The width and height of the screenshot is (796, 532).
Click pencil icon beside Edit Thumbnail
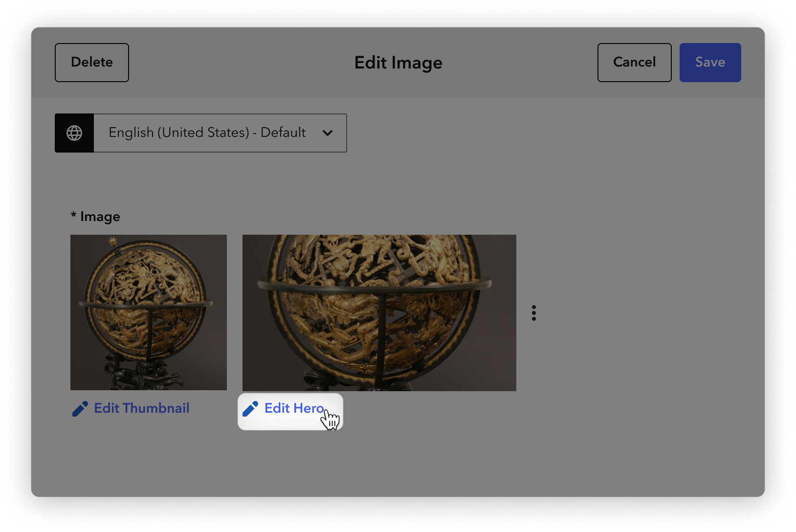coord(80,409)
